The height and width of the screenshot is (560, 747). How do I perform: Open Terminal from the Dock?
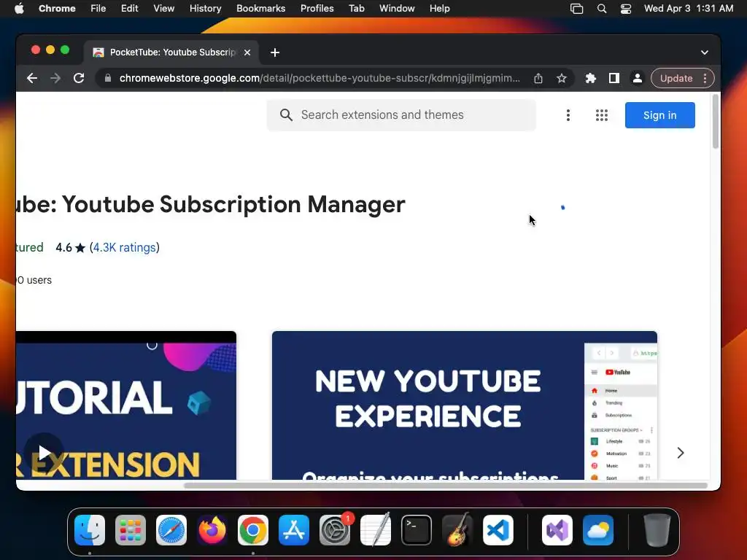417,530
